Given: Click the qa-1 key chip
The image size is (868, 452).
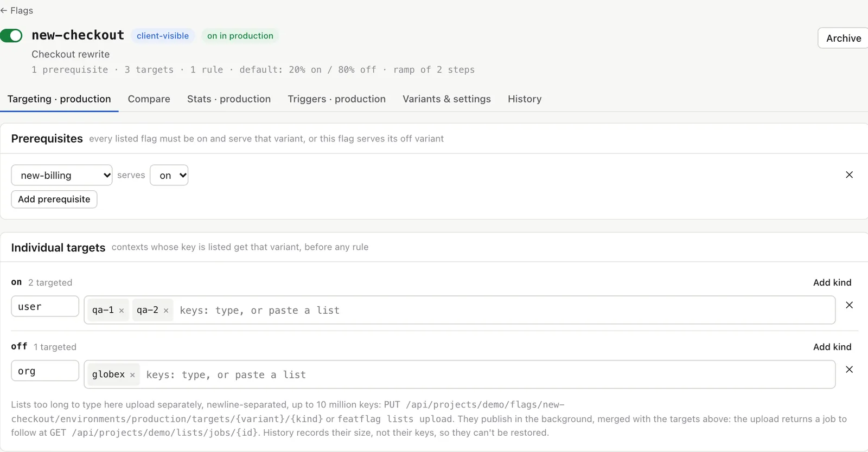Looking at the screenshot, I should (x=108, y=310).
